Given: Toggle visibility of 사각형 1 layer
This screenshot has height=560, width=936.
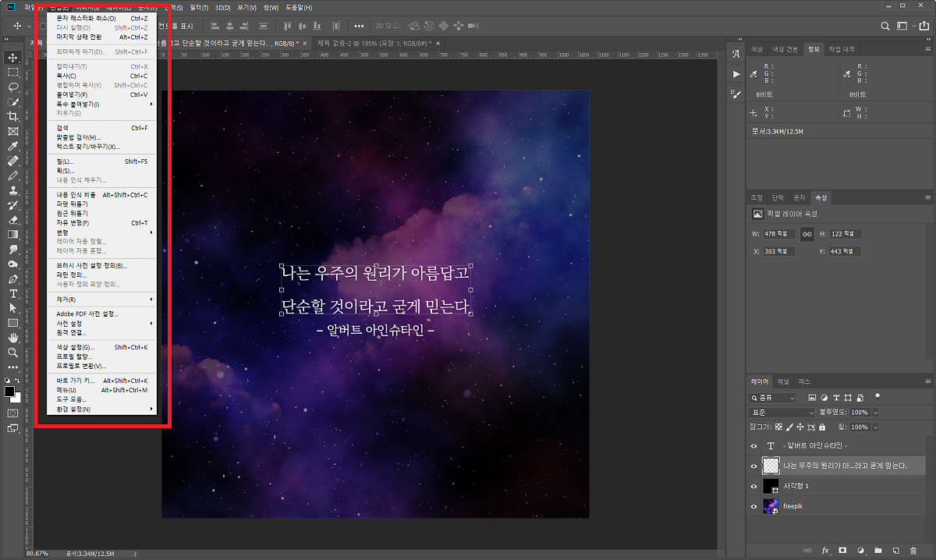Looking at the screenshot, I should tap(753, 486).
